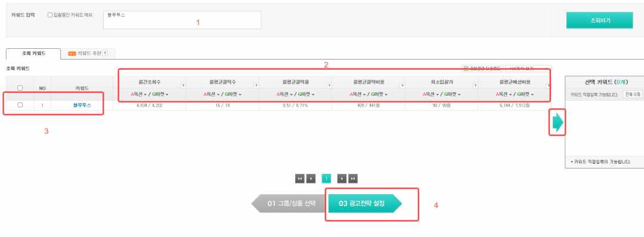
Task: Check the select-all box in table header
Action: click(x=20, y=88)
